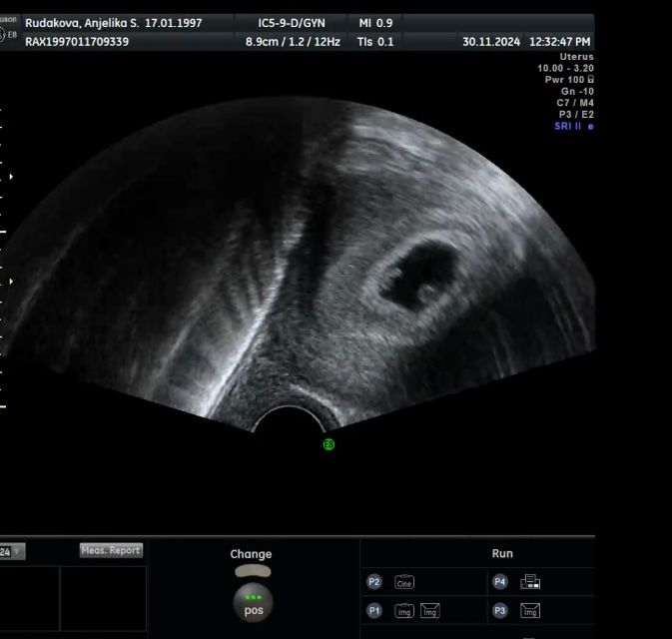Select the P3 key badge

499,611
